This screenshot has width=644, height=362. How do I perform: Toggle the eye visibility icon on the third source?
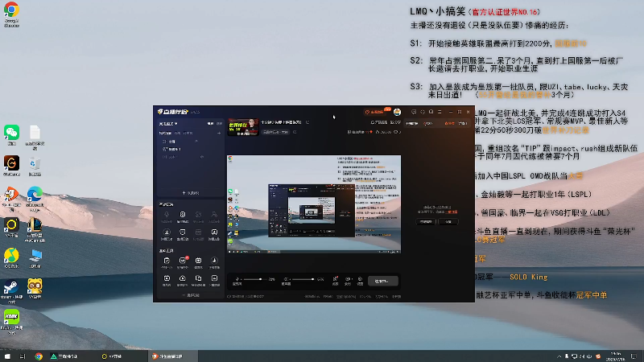(202, 157)
